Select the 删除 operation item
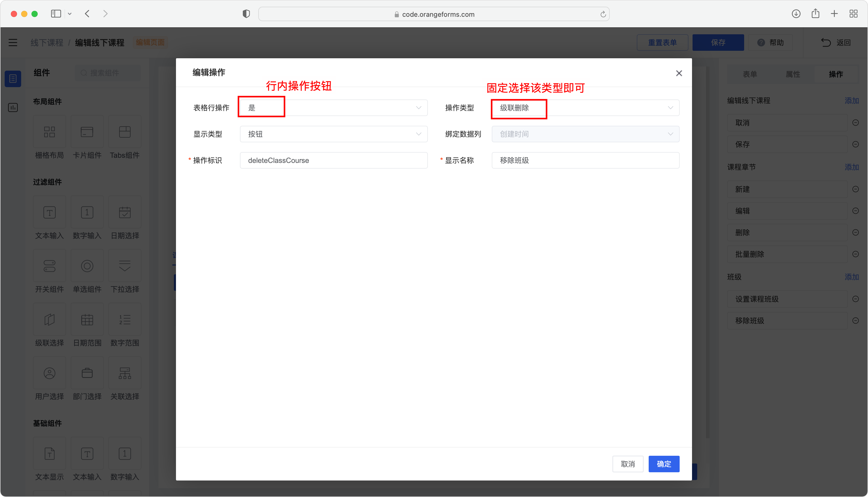 [787, 233]
